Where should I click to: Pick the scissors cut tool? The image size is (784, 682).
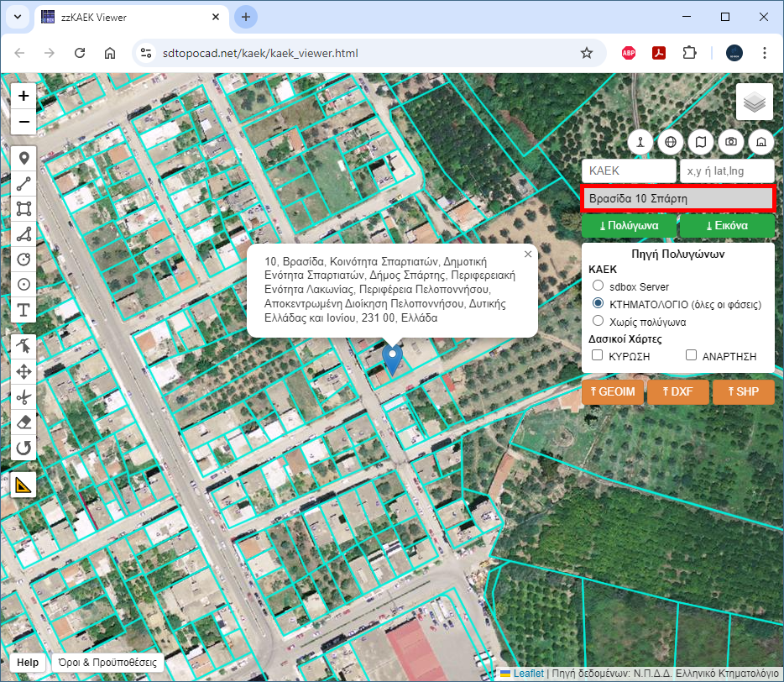coord(24,396)
